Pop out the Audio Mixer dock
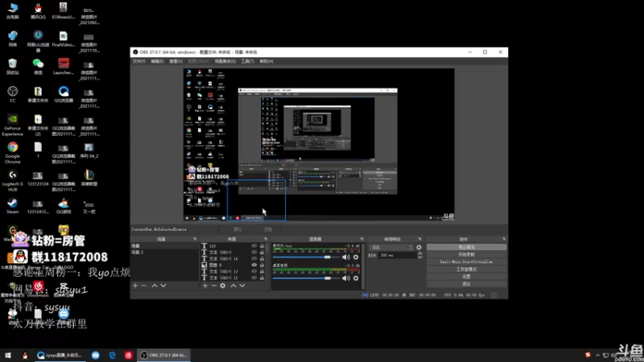The image size is (644, 362). coord(361,239)
